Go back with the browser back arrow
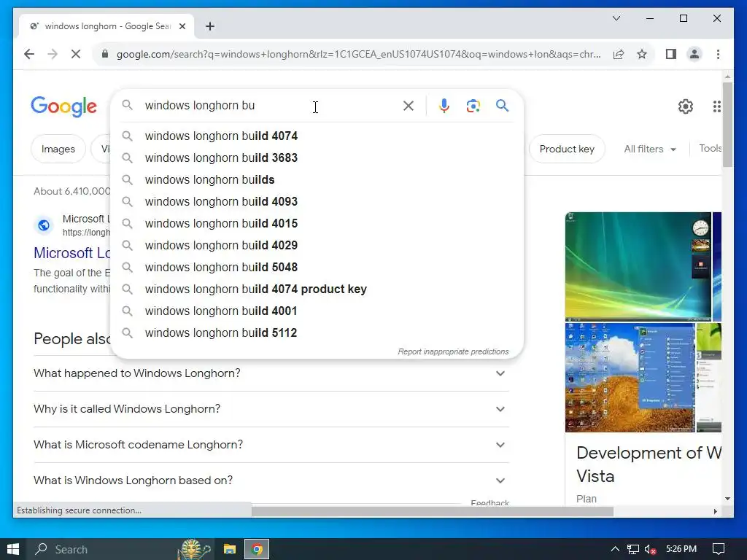 point(29,54)
